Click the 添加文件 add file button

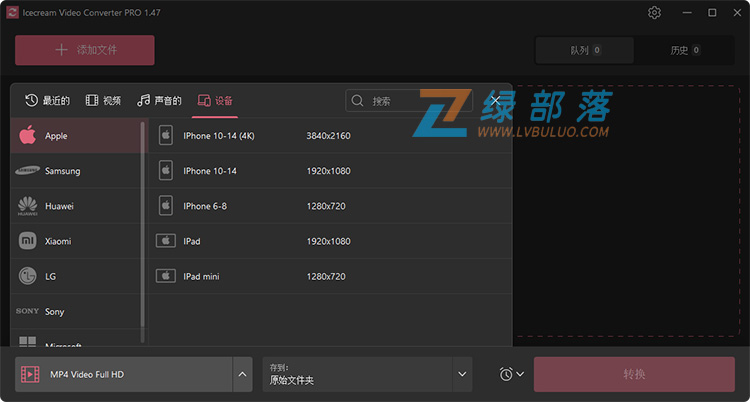click(x=85, y=50)
